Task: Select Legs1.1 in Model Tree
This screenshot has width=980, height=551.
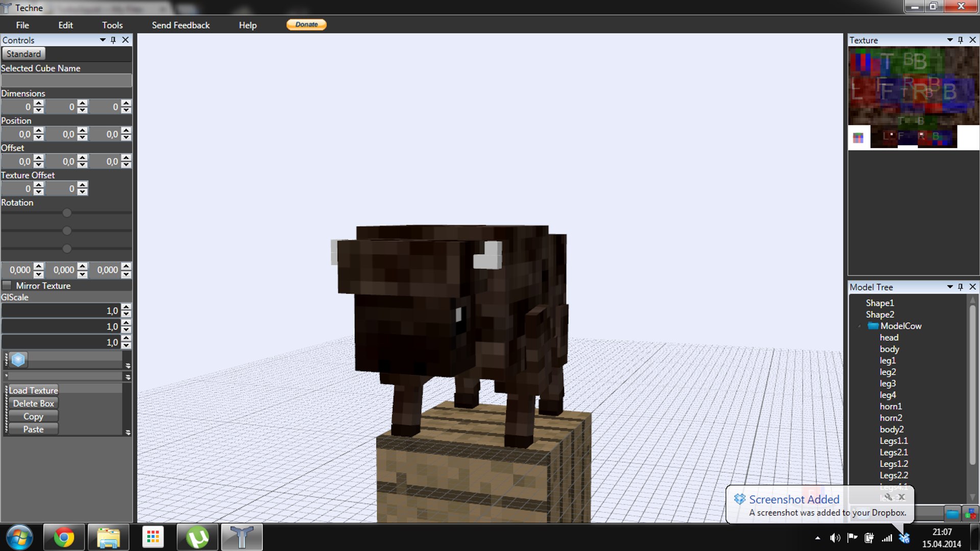Action: [894, 441]
